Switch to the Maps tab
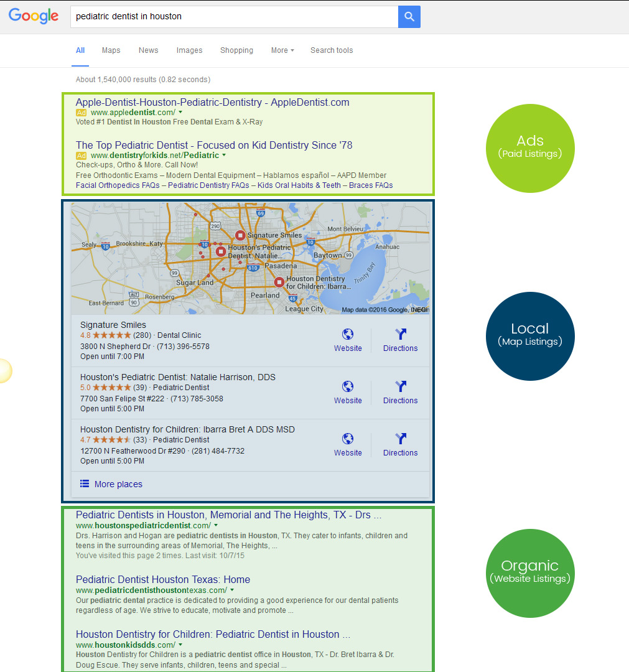Image resolution: width=629 pixels, height=672 pixels. (x=111, y=50)
